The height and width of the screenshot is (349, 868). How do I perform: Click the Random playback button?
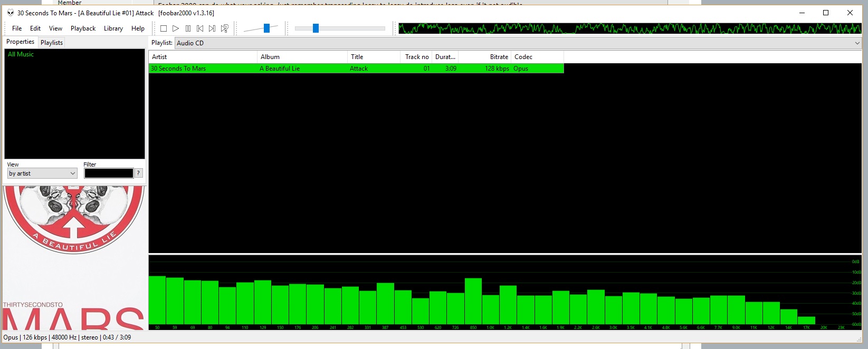point(225,28)
